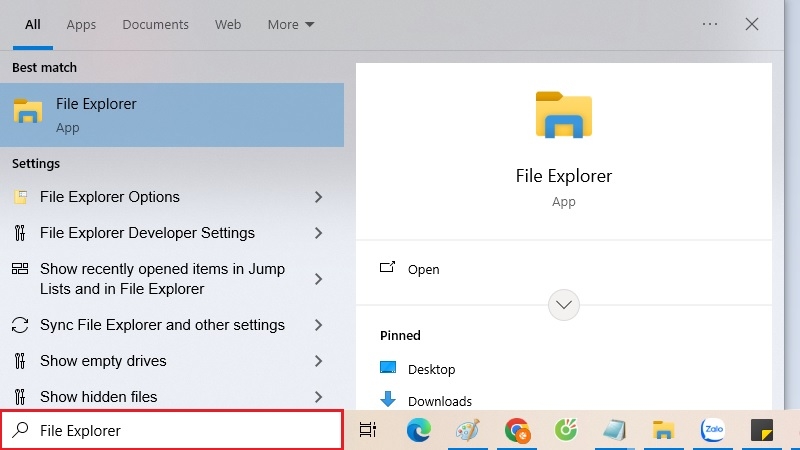Open Zalo from the taskbar

point(713,430)
